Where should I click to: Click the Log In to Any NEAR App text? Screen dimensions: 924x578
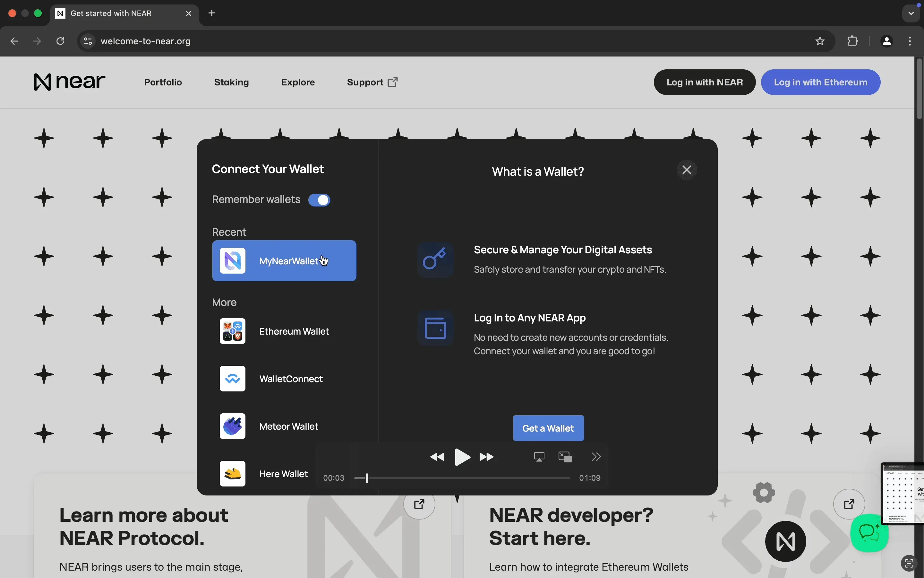[x=530, y=318]
